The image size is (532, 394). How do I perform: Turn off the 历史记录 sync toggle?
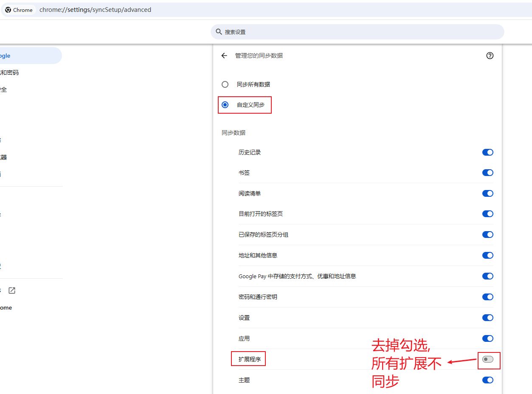coord(487,152)
